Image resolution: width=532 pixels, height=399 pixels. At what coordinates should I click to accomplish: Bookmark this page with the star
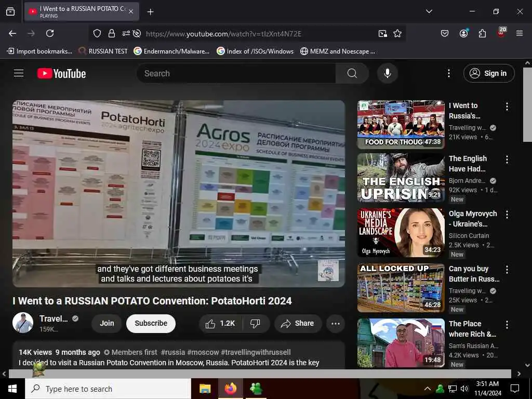pyautogui.click(x=397, y=33)
